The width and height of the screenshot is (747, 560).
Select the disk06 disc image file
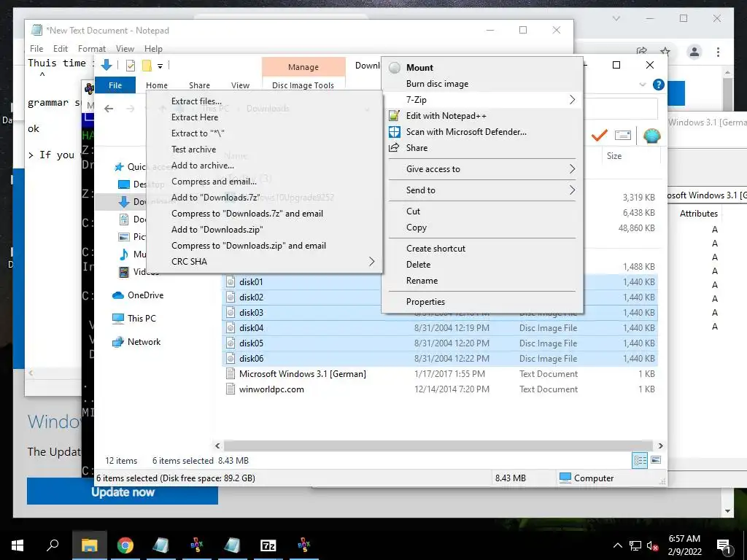coord(440,359)
